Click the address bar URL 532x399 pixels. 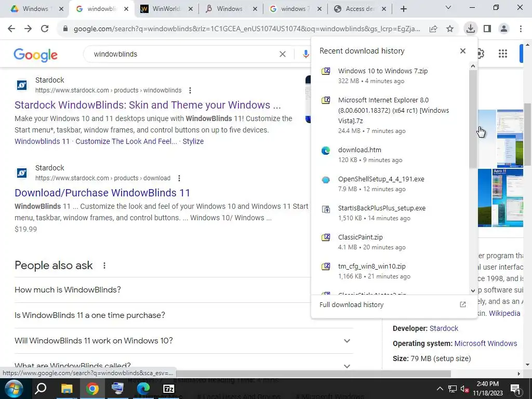click(x=247, y=29)
